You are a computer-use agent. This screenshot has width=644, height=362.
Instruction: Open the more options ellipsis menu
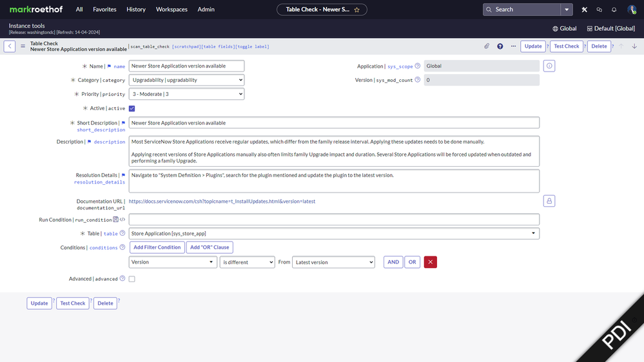click(513, 46)
